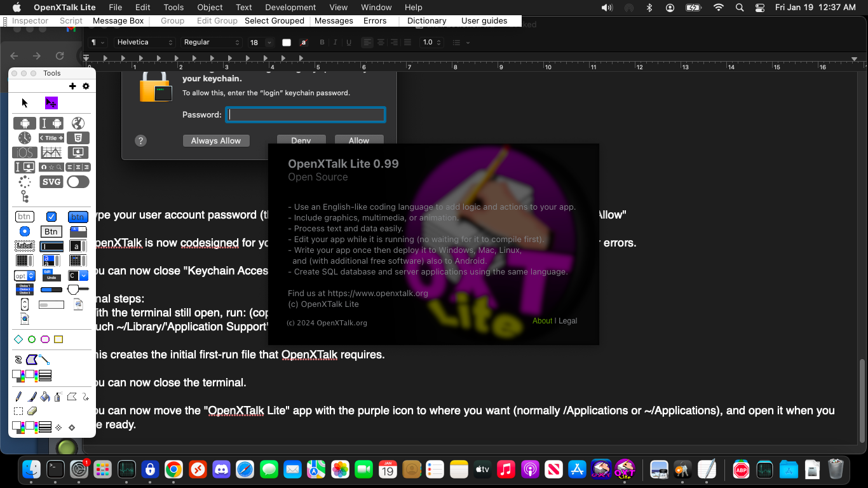Pick the Label field control
The image size is (868, 488).
[25, 246]
